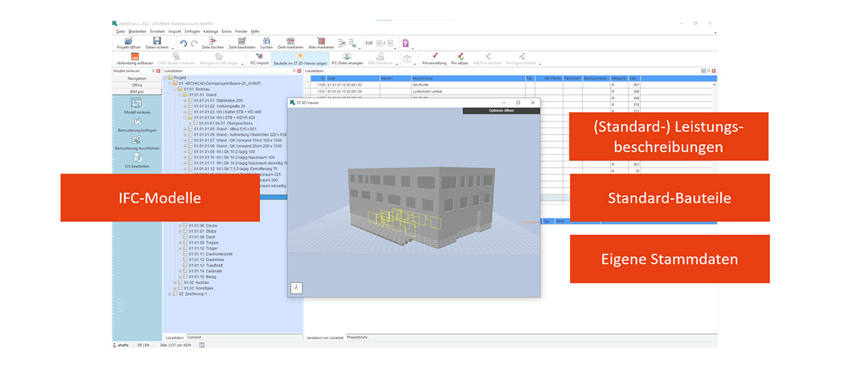Open the Suchen binoculars search
This screenshot has height=368, width=868.
266,43
